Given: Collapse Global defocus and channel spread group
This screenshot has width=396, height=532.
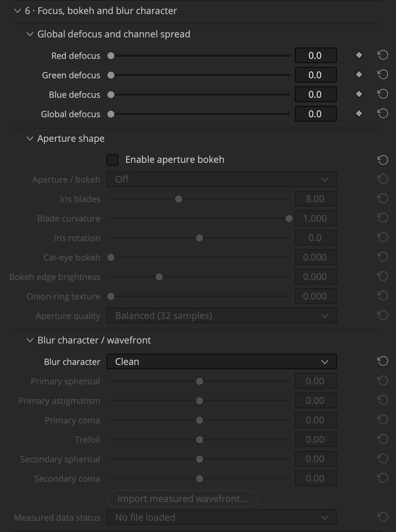Looking at the screenshot, I should coord(30,34).
